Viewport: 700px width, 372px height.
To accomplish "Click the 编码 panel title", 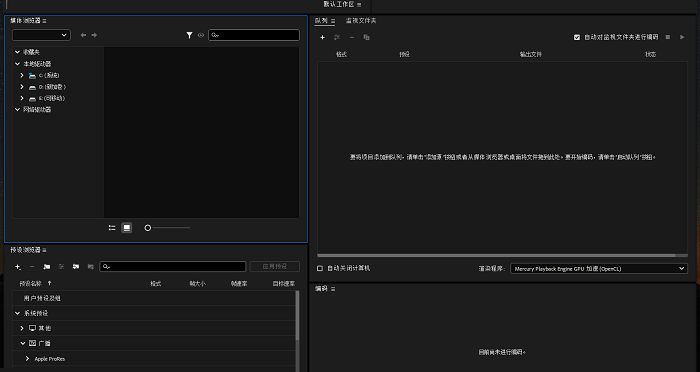I will coord(321,288).
